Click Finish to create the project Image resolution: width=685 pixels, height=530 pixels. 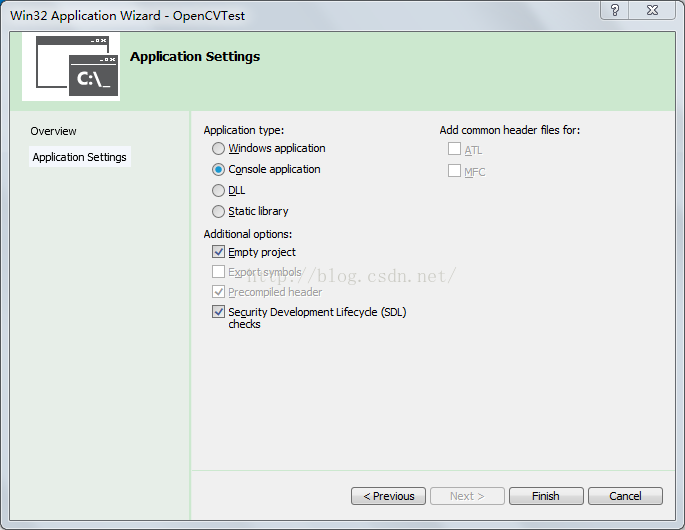coord(546,496)
